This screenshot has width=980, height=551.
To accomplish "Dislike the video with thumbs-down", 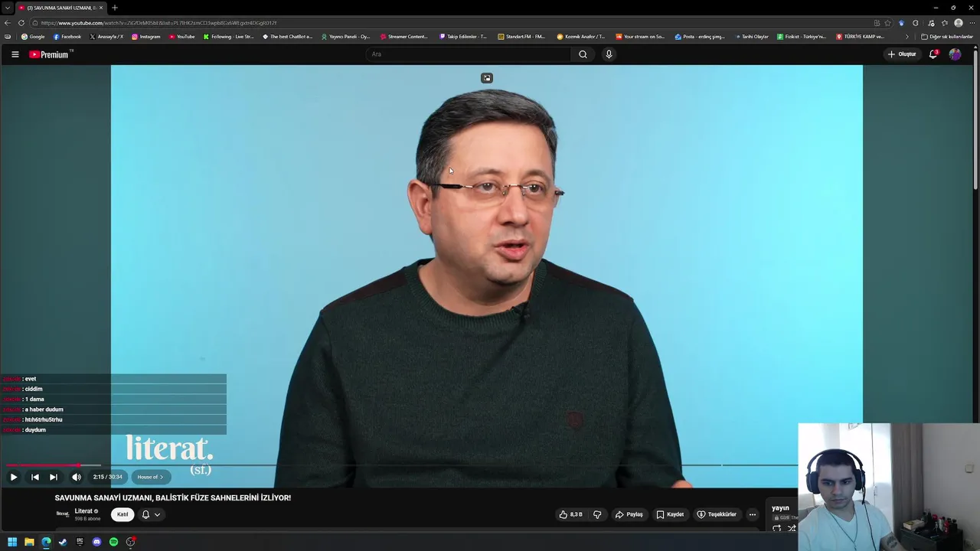I will [597, 514].
